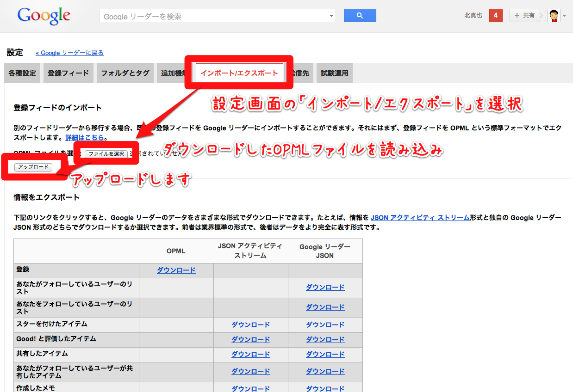
Task: Click the アップロード button
Action: [33, 167]
